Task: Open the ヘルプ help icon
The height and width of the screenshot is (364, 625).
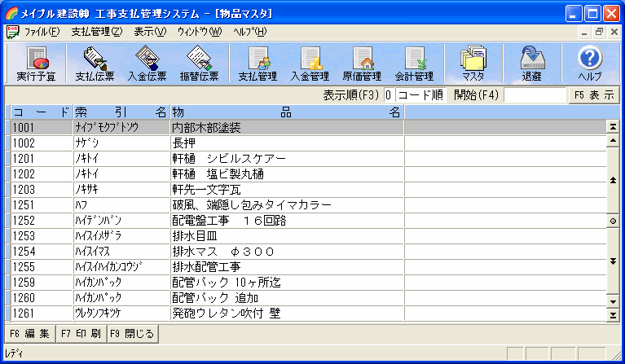Action: 589,64
